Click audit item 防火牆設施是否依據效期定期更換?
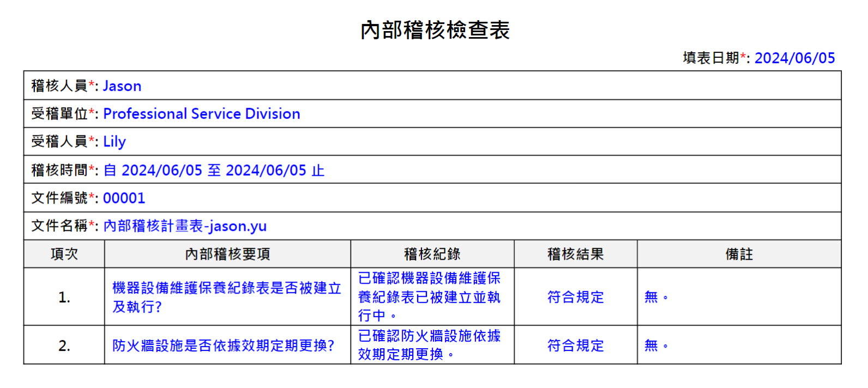 [224, 346]
